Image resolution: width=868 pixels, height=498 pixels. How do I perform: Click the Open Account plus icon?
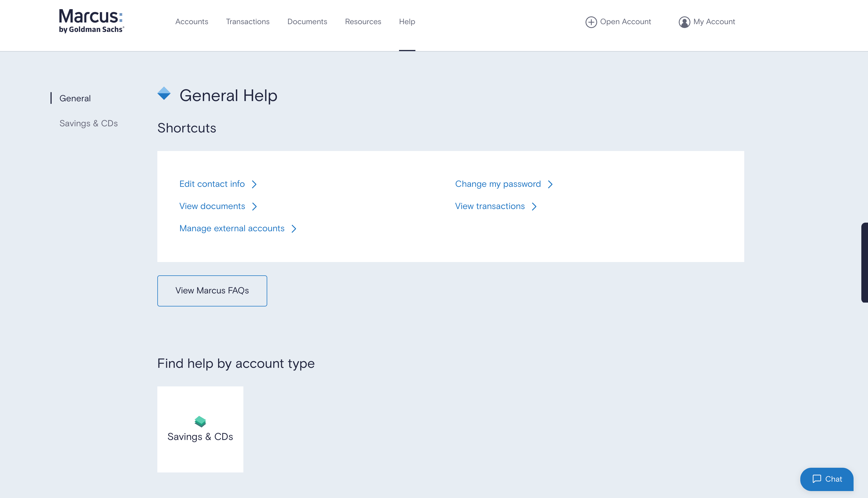[x=591, y=22]
